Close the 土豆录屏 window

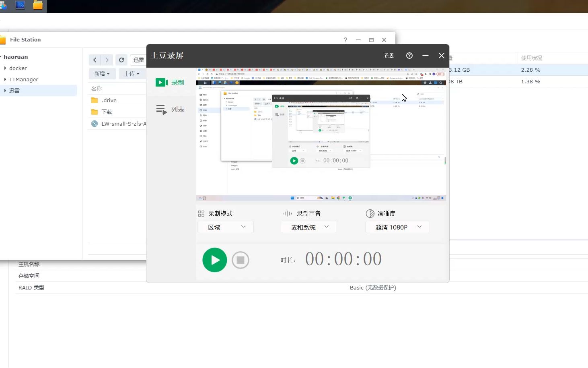(442, 56)
